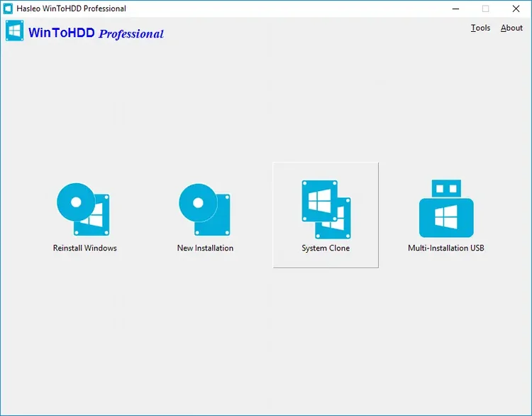Choose the System Clone icon

(x=326, y=209)
